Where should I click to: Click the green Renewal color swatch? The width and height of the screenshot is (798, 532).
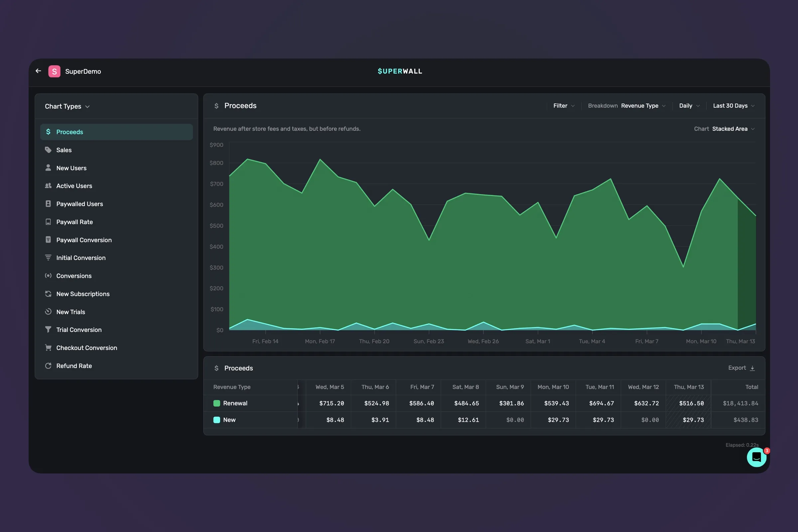point(216,403)
